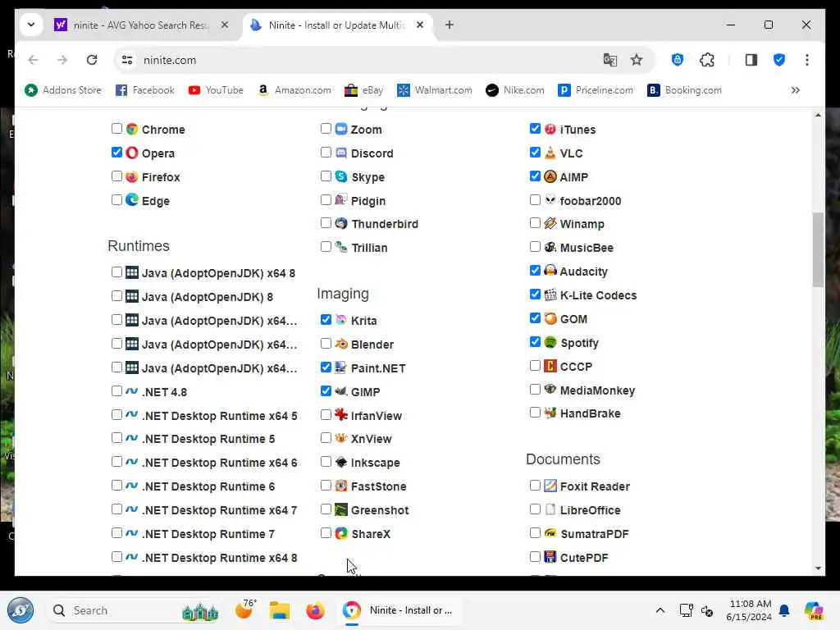Bookmark this page with the star icon
Screen dimensions: 840x630
point(637,60)
